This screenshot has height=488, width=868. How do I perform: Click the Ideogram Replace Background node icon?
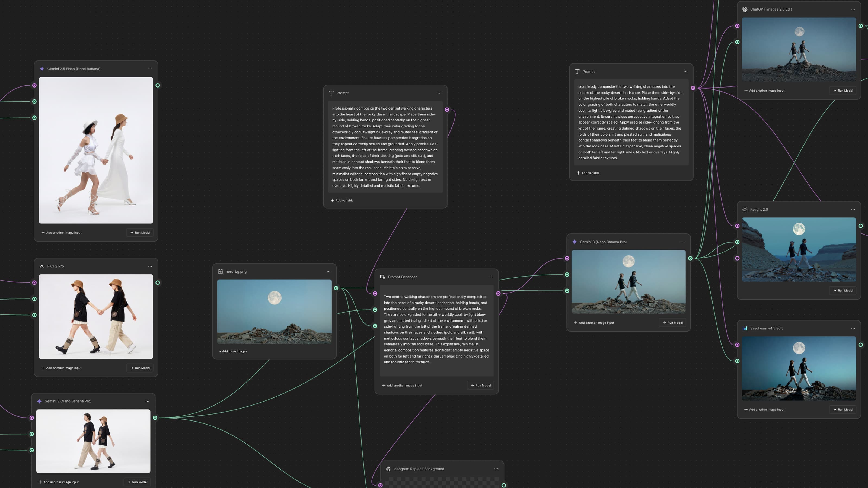pyautogui.click(x=388, y=469)
